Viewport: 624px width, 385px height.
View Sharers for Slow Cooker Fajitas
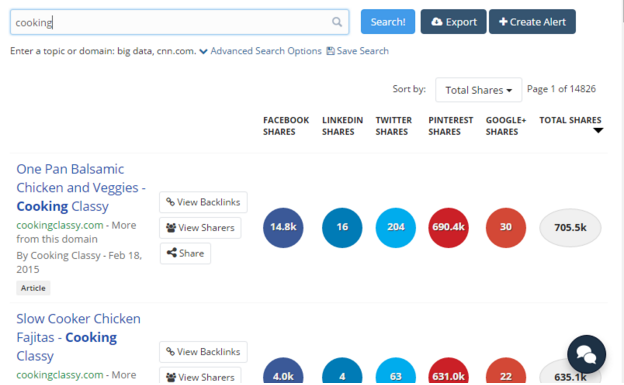tap(200, 376)
